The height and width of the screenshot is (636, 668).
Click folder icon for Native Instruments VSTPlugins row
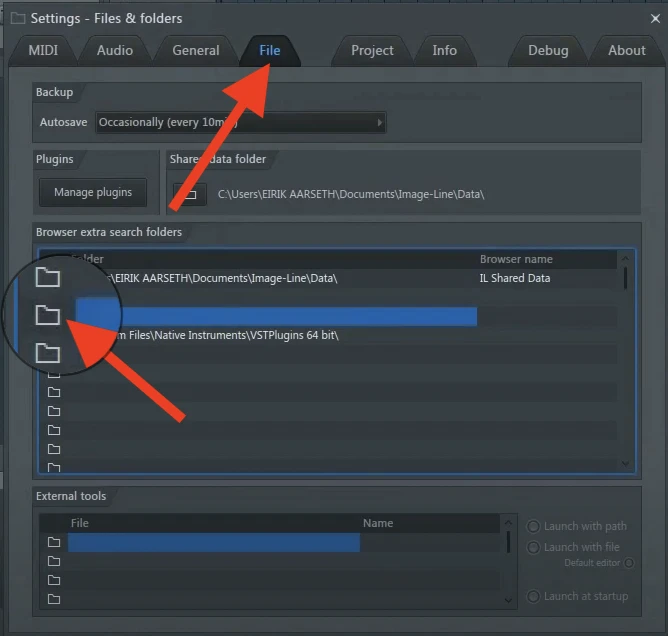pyautogui.click(x=47, y=353)
